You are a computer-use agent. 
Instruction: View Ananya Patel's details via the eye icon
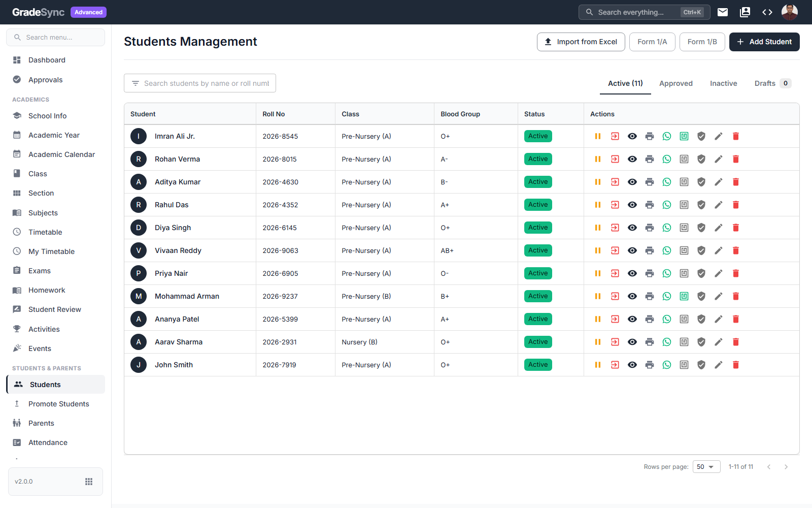(x=632, y=319)
